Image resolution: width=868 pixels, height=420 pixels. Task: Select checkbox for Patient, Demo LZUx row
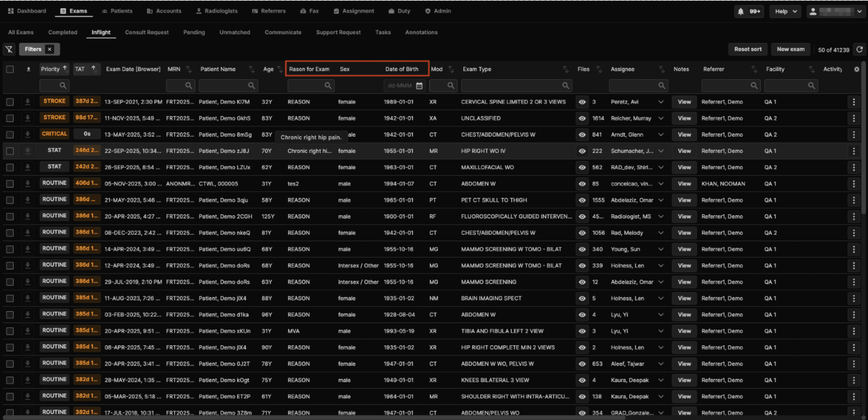click(10, 167)
